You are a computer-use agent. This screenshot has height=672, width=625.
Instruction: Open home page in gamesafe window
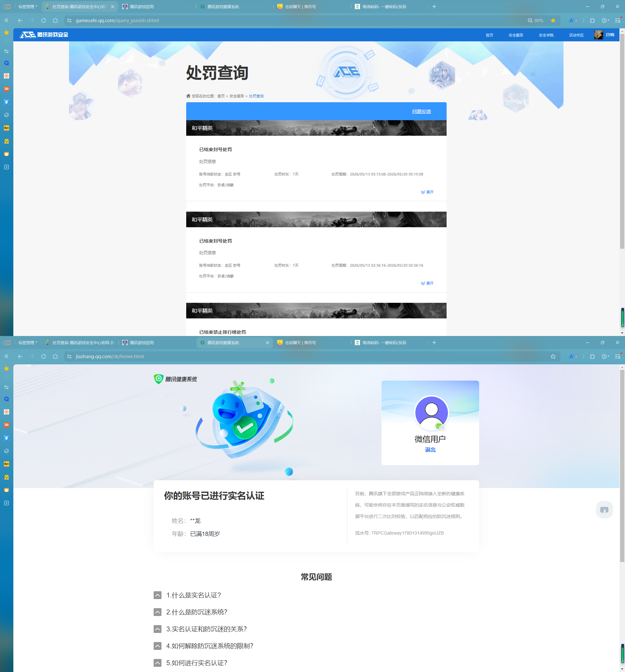[55, 20]
